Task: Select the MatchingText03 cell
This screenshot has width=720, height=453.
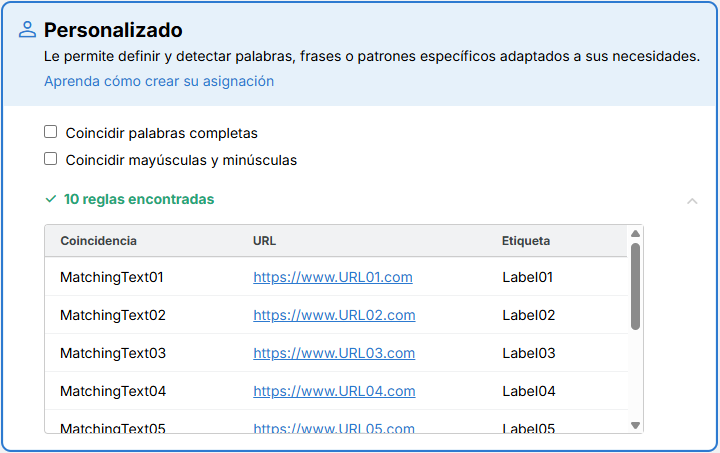Action: click(112, 353)
